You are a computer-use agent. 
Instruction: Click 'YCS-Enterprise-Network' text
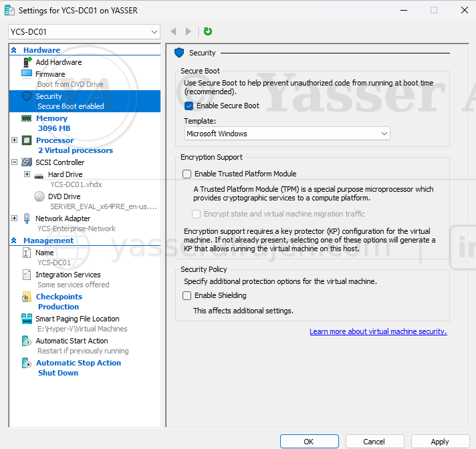pyautogui.click(x=76, y=229)
